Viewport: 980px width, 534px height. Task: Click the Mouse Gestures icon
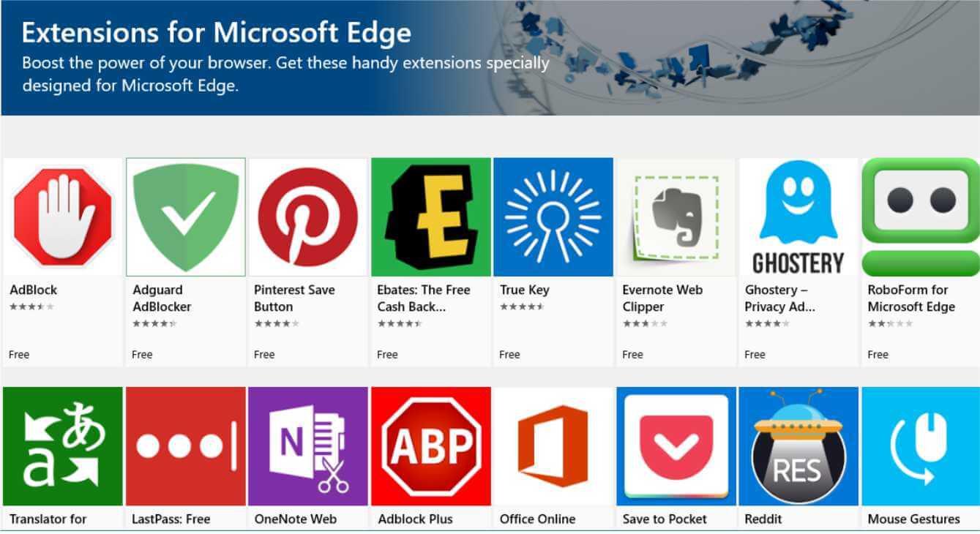click(921, 446)
